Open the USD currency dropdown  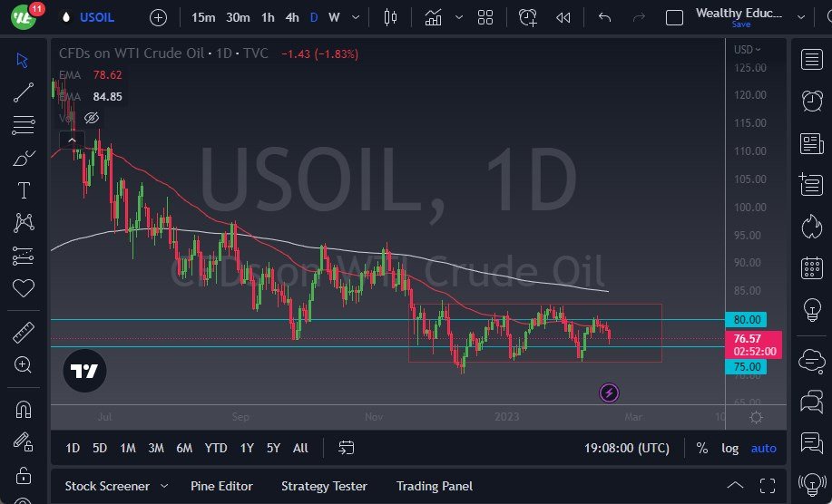[x=747, y=49]
